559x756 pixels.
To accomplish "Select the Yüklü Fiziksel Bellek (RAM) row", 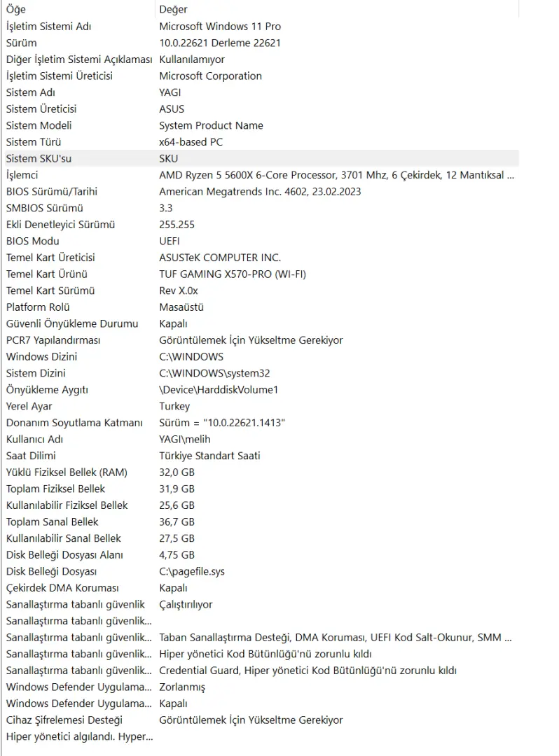I will (x=261, y=472).
